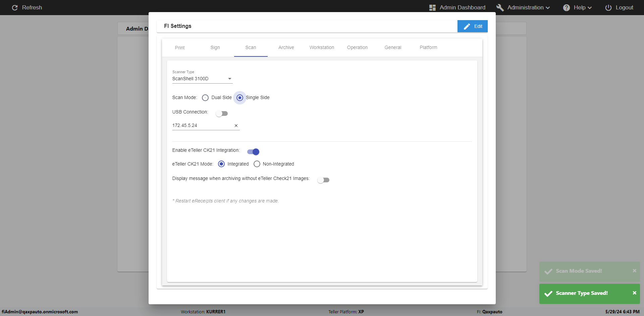Click the Logout label
This screenshot has width=644, height=316.
point(624,7)
